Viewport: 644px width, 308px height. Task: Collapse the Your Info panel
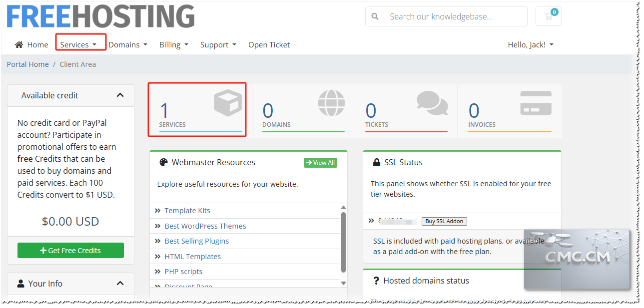[120, 283]
